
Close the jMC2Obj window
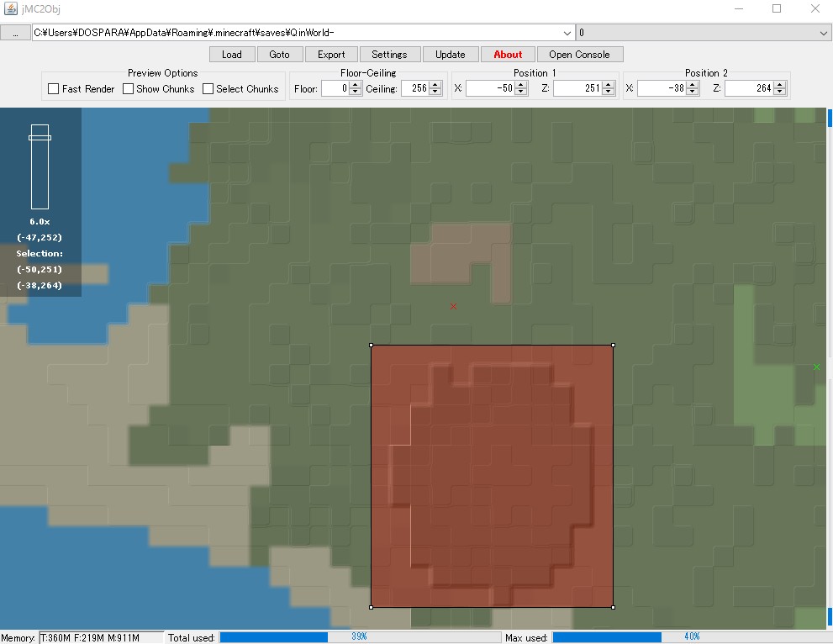[815, 8]
